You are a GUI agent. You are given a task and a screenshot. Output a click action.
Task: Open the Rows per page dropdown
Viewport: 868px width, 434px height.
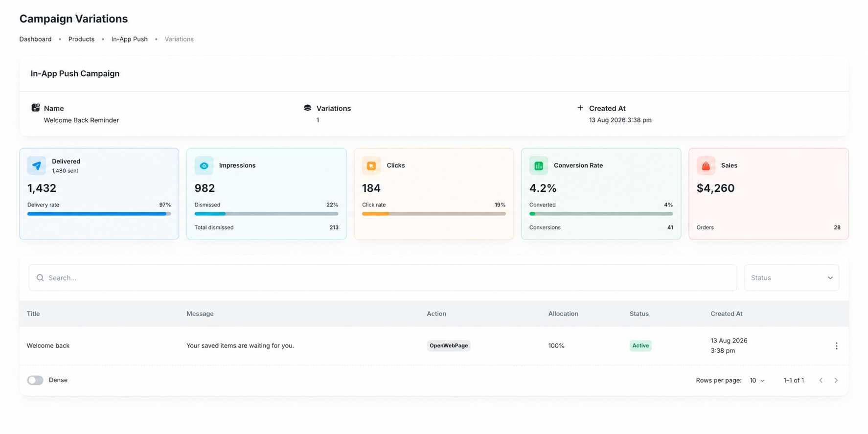click(757, 380)
